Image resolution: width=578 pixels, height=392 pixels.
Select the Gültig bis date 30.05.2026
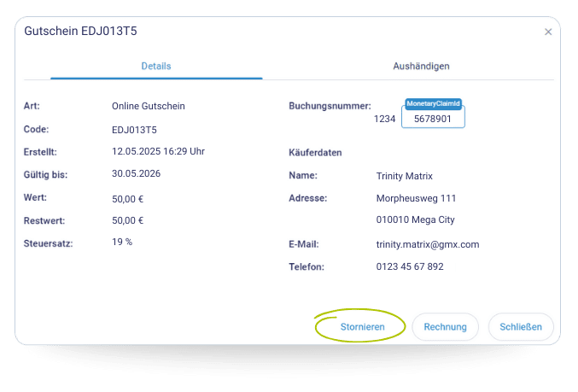[x=136, y=173]
